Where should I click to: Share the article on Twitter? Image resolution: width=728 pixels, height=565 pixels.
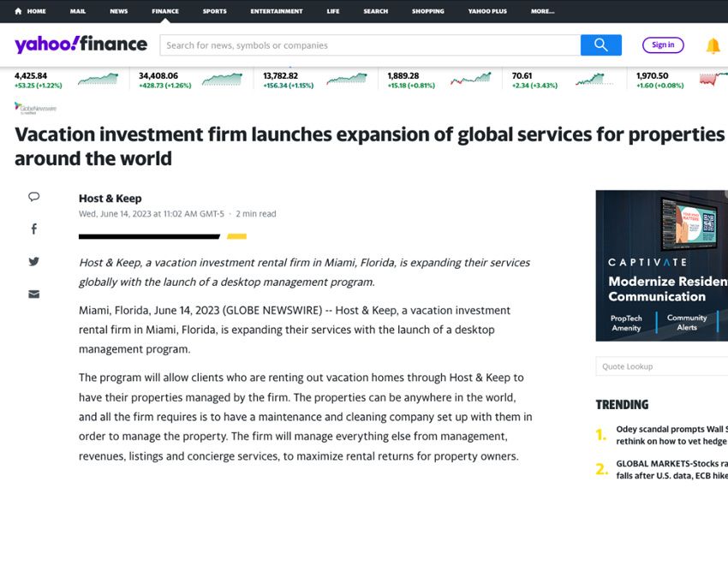pos(34,262)
